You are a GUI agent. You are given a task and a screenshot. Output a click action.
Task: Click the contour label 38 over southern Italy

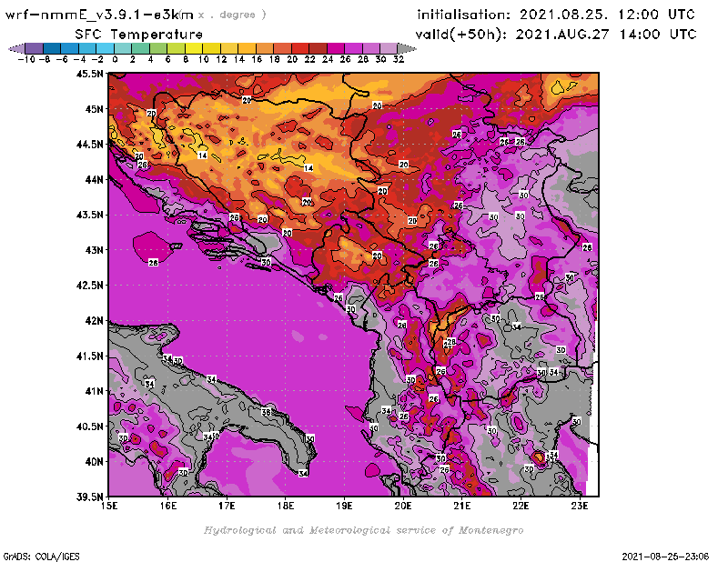tap(266, 412)
